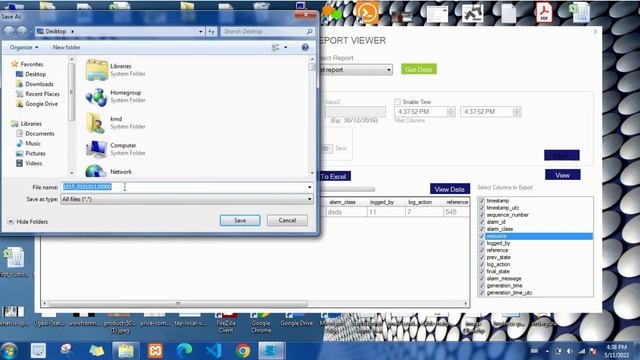The width and height of the screenshot is (640, 360).
Task: Select the Computer icon in file list
Action: pos(97,149)
